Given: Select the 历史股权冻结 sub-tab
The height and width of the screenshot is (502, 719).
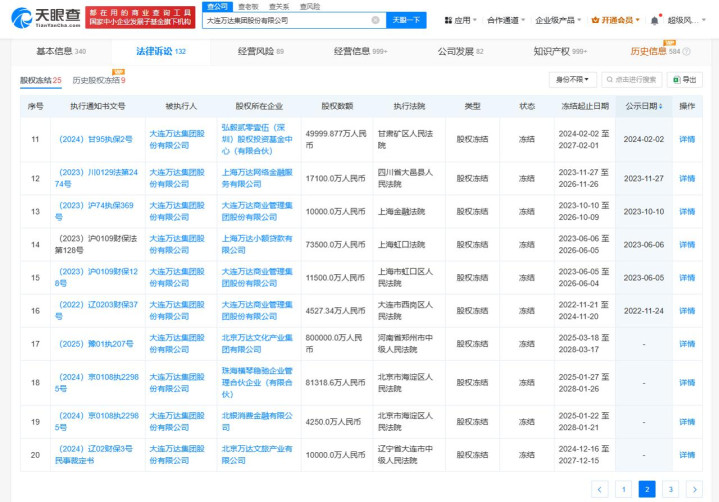Looking at the screenshot, I should (97, 80).
